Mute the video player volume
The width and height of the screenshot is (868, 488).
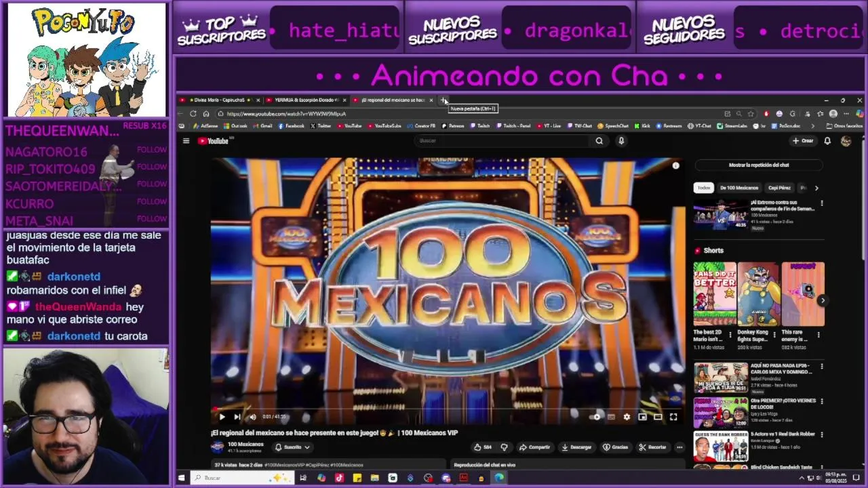pyautogui.click(x=252, y=417)
